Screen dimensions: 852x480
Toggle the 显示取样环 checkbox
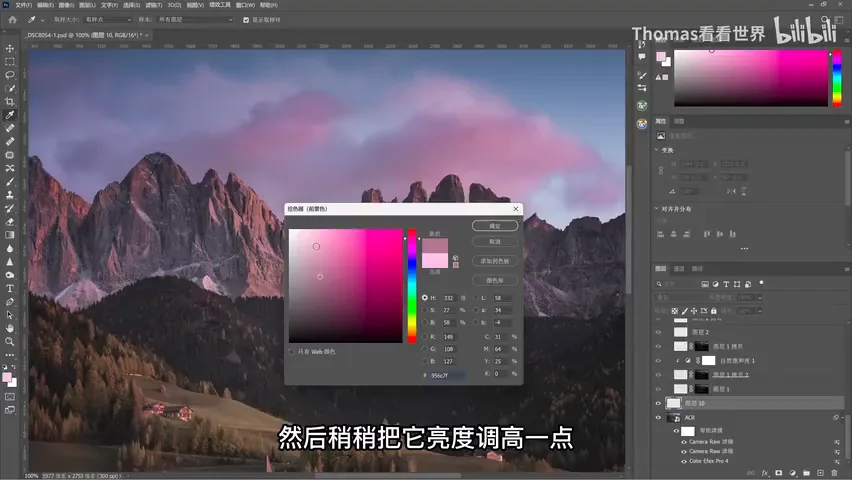click(x=246, y=20)
